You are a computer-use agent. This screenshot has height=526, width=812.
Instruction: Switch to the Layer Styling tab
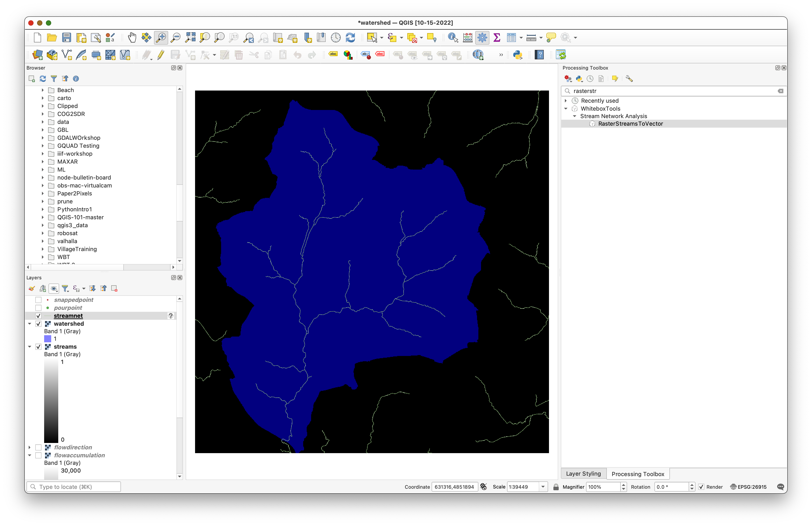coord(583,474)
